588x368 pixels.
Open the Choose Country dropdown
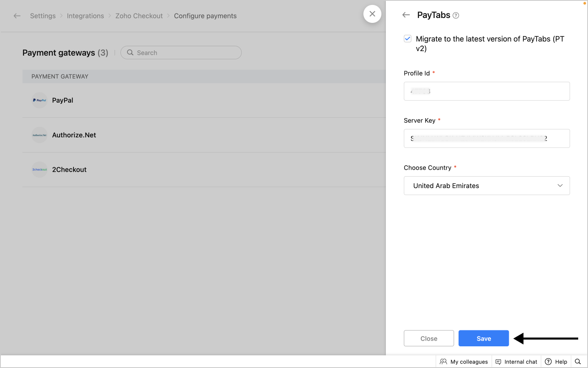487,186
